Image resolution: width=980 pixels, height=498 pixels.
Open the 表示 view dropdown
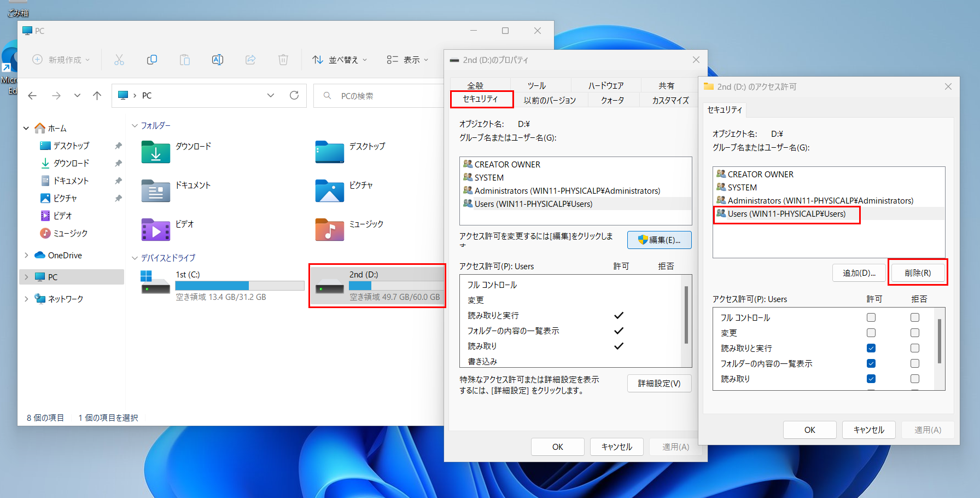pyautogui.click(x=407, y=60)
